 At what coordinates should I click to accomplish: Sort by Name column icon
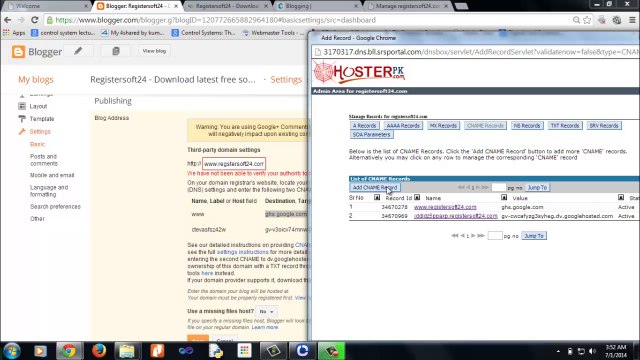[504, 198]
